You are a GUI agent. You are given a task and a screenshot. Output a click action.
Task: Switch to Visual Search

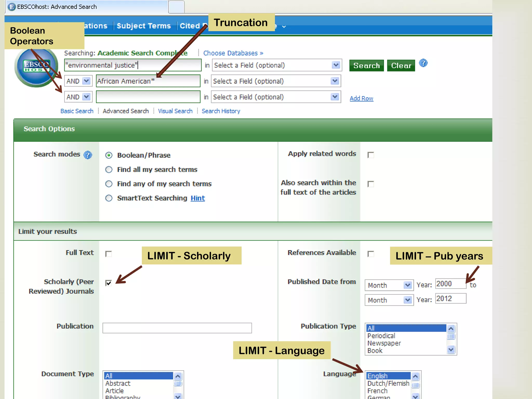pyautogui.click(x=175, y=111)
